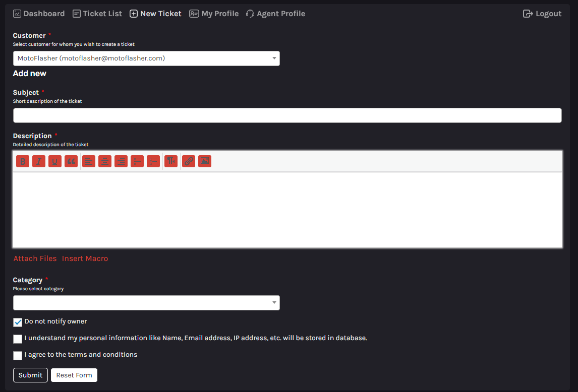
Task: Expand the Category dropdown
Action: coord(146,303)
